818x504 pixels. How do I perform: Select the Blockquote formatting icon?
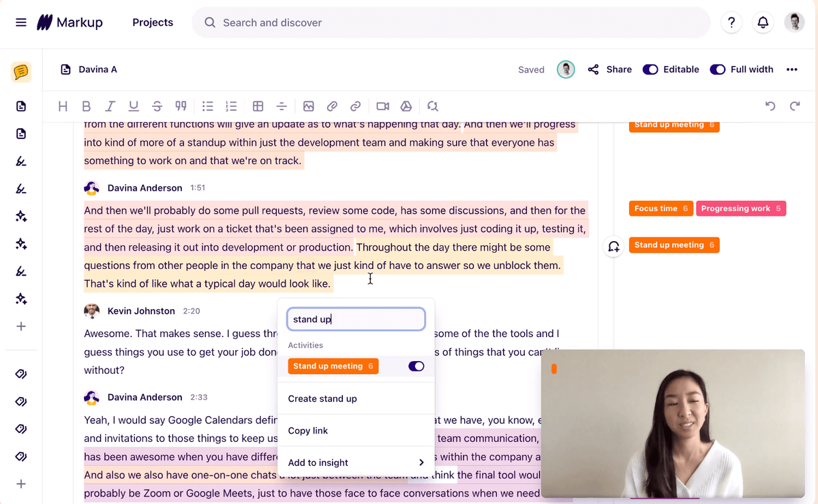[180, 106]
